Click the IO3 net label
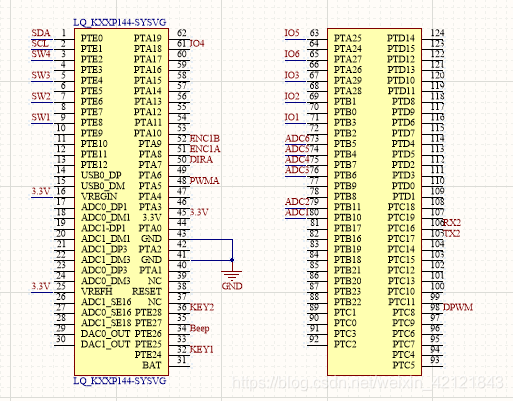Screen dimensions: 513x401 [292, 75]
